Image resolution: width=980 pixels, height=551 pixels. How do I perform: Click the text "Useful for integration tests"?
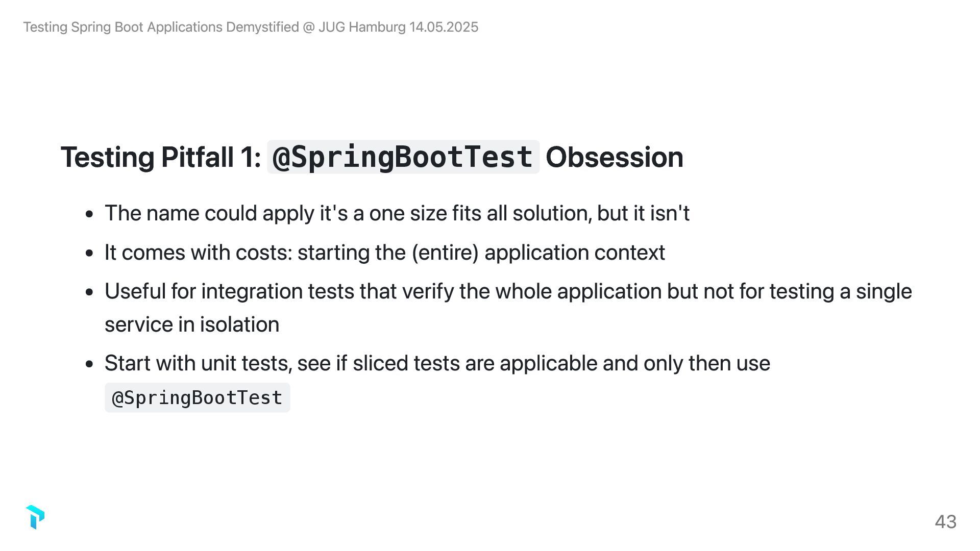pyautogui.click(x=229, y=291)
